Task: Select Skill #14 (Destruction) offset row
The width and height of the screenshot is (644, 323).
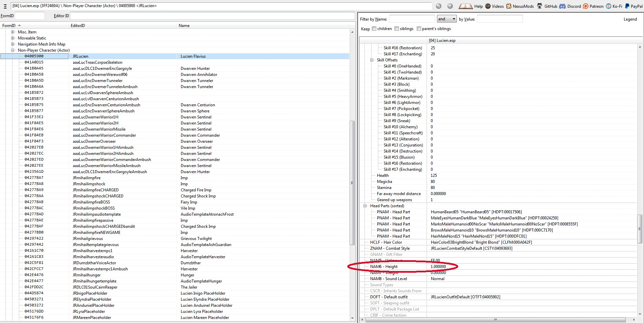Action: [498, 151]
